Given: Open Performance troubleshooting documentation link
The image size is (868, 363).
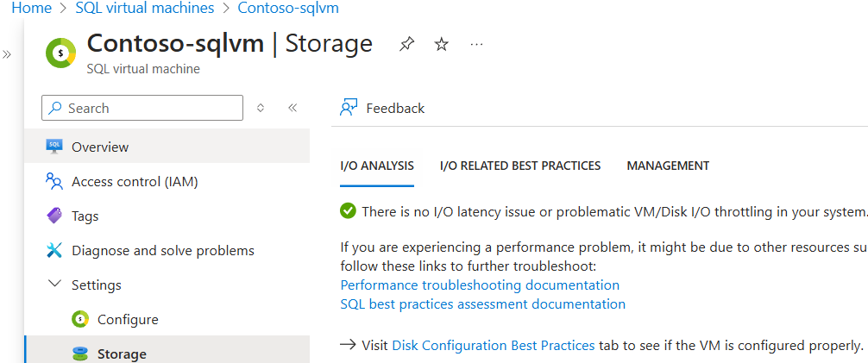Looking at the screenshot, I should pos(480,285).
